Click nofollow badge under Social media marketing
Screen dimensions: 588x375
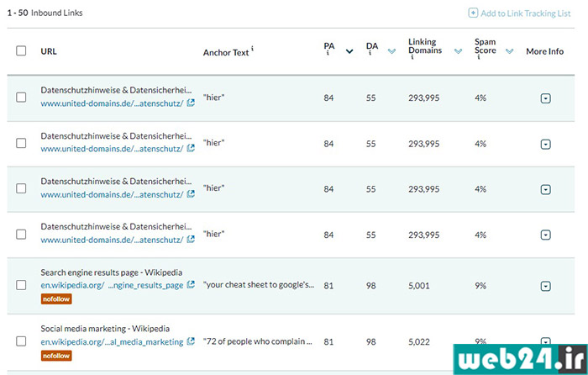(x=56, y=356)
